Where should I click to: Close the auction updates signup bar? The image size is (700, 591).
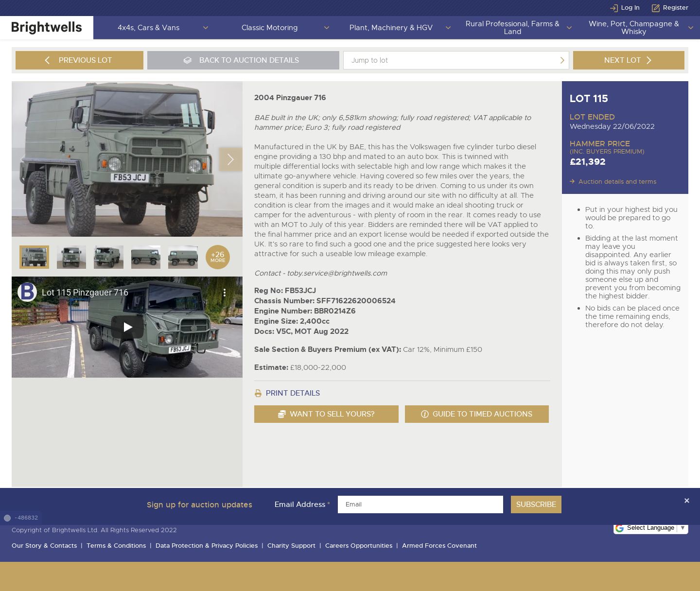point(687,501)
